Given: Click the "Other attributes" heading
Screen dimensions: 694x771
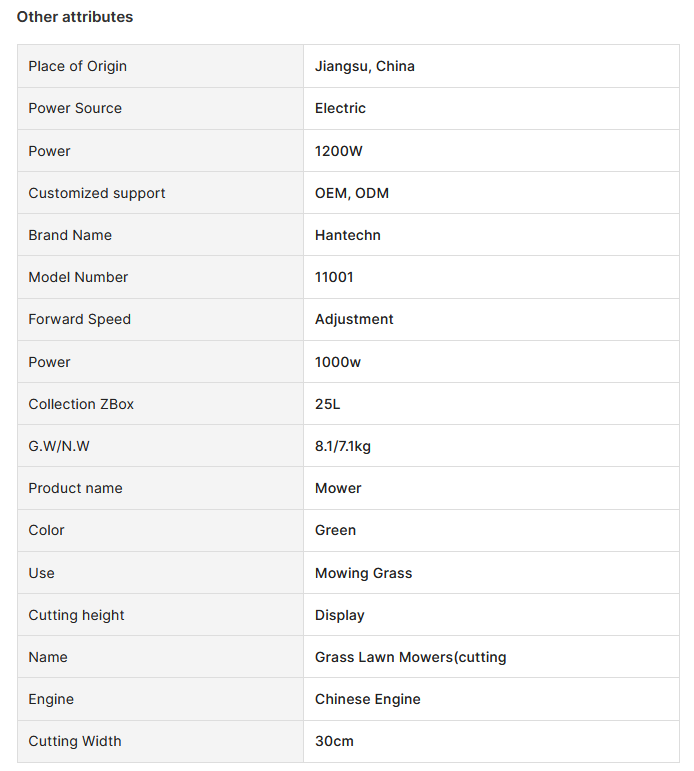Looking at the screenshot, I should coord(75,17).
